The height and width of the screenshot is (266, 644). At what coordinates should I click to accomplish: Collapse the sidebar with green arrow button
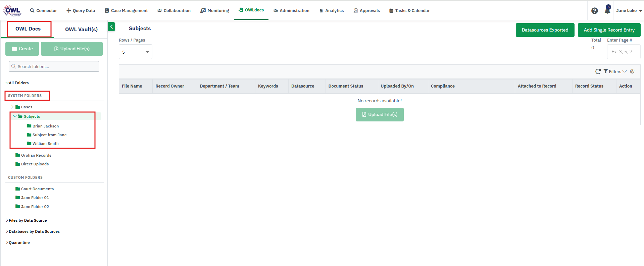pos(111,27)
